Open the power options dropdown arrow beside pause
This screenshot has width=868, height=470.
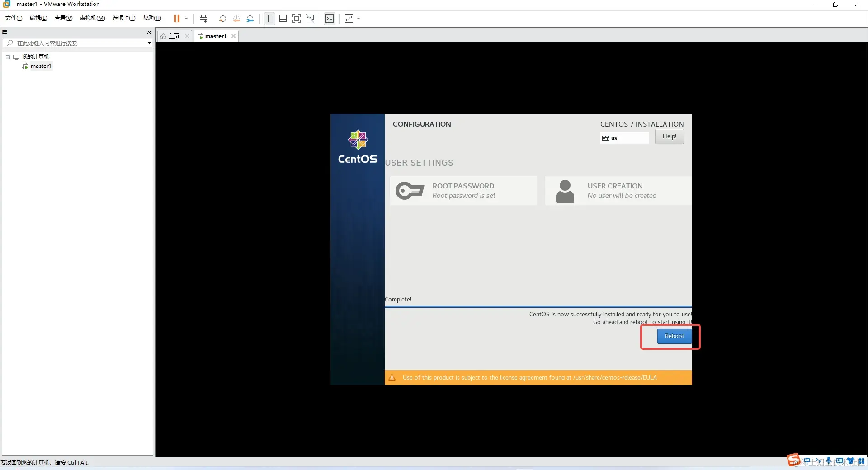pyautogui.click(x=186, y=19)
